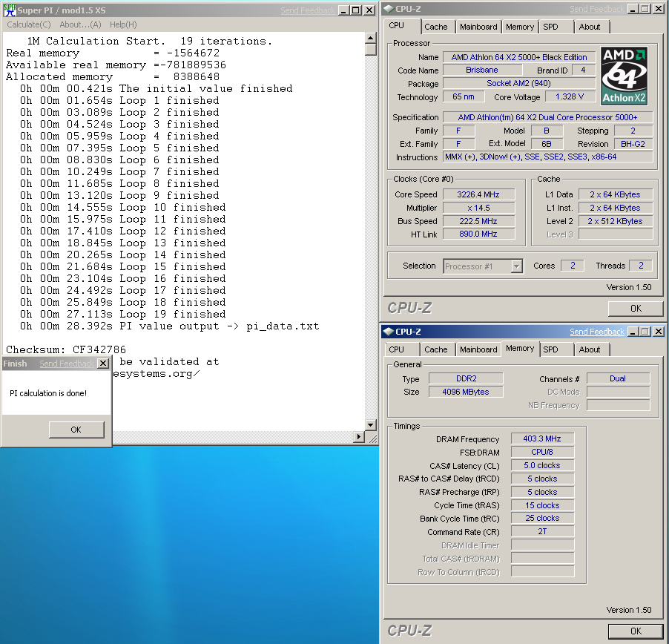Open the About...(A) menu in Super PI
The height and width of the screenshot is (644, 669).
pos(80,24)
